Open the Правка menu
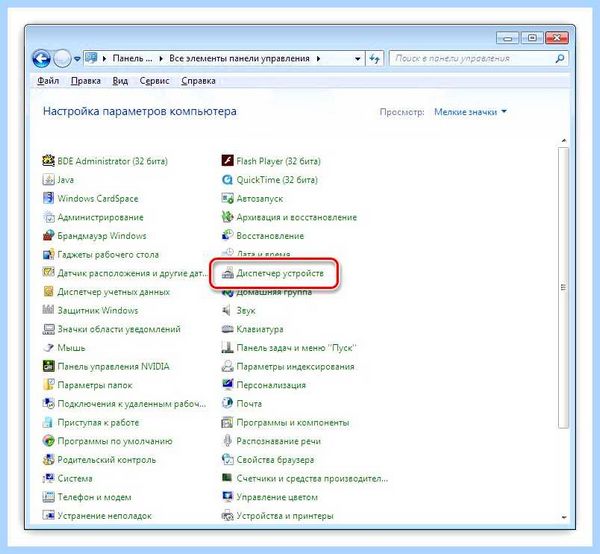This screenshot has width=600, height=554. 86,81
